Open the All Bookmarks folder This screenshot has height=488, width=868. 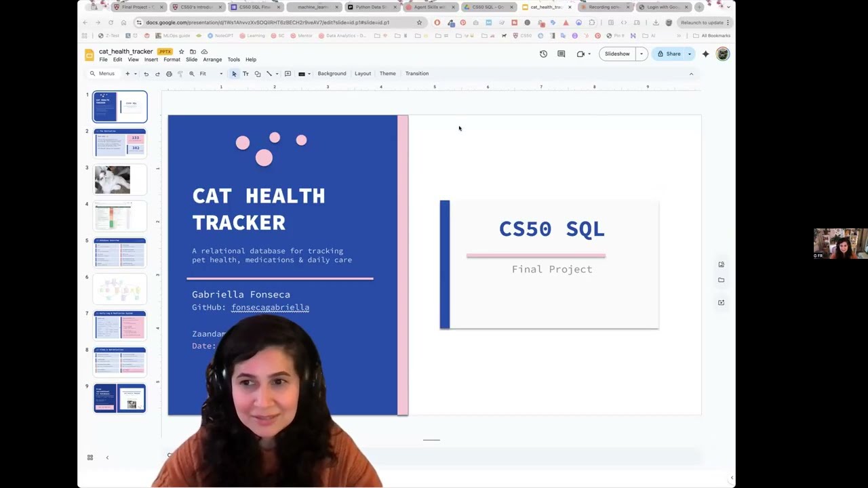(711, 35)
